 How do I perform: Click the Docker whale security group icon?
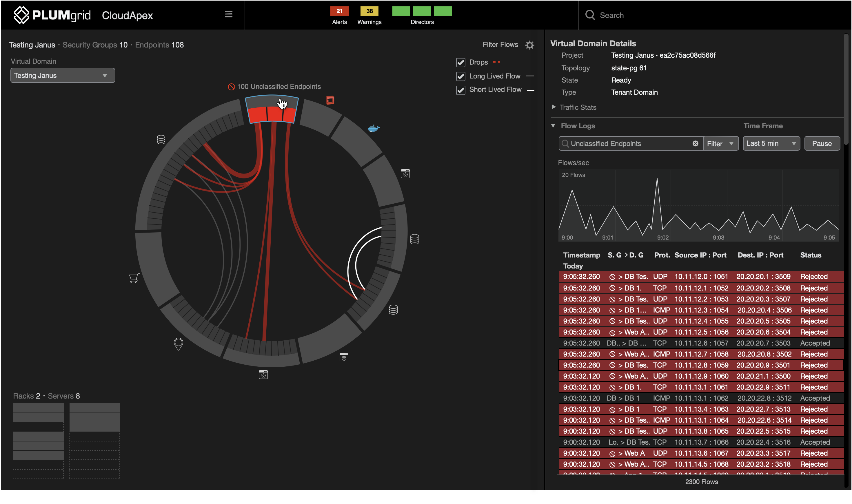(x=373, y=128)
